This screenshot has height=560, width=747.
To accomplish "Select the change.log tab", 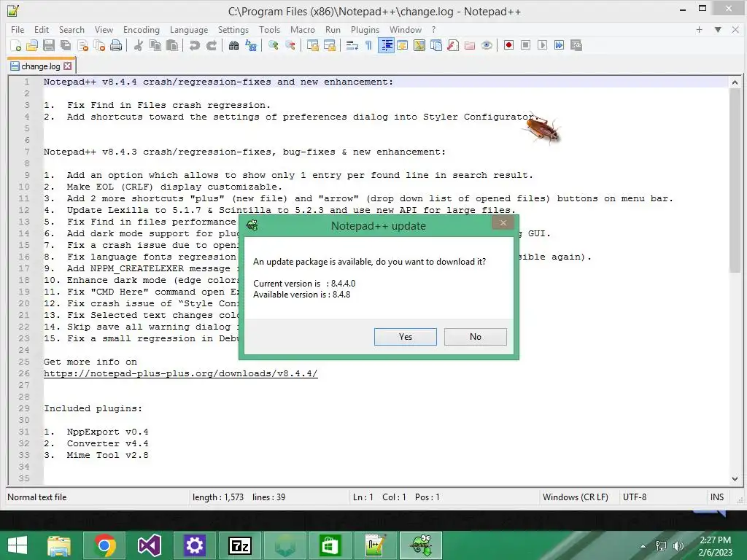I will coord(41,66).
